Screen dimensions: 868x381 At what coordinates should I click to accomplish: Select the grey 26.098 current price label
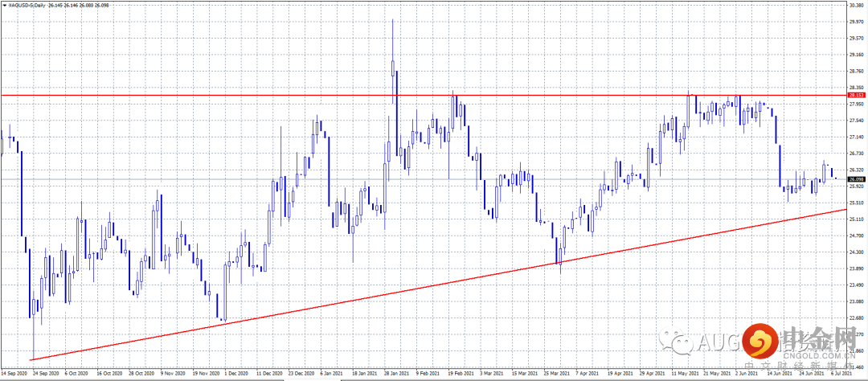click(856, 179)
